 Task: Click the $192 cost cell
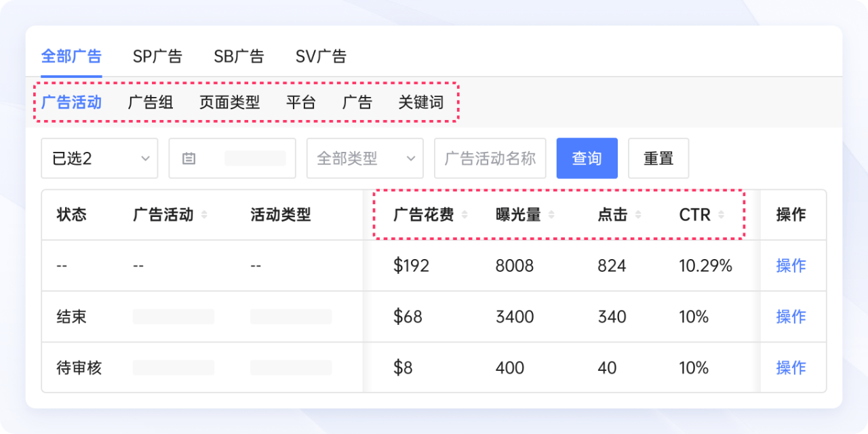pyautogui.click(x=412, y=265)
